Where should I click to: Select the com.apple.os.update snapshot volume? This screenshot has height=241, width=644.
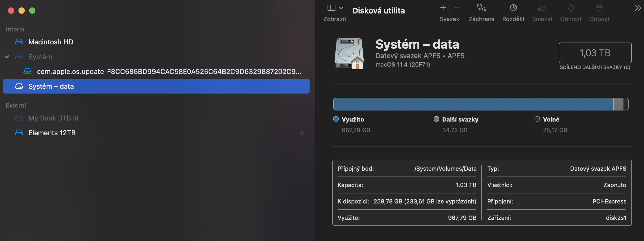point(169,72)
